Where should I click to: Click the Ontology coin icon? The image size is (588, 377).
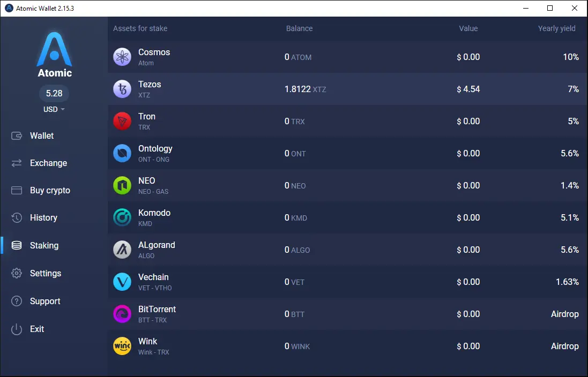[x=122, y=153]
